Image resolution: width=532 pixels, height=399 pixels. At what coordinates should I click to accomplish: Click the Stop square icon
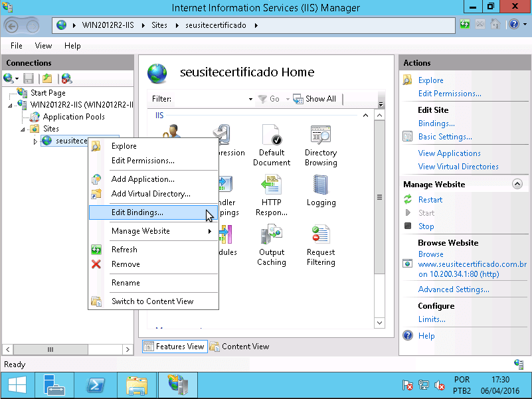pyautogui.click(x=408, y=226)
